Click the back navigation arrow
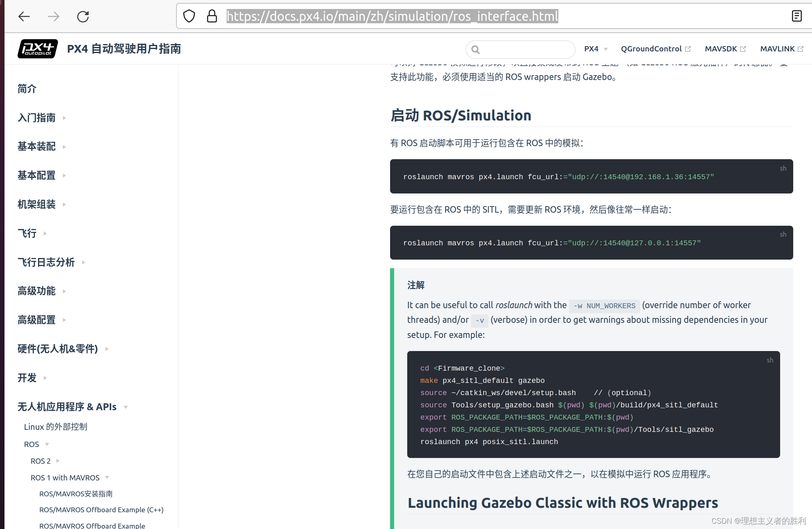The height and width of the screenshot is (529, 812). pos(24,16)
